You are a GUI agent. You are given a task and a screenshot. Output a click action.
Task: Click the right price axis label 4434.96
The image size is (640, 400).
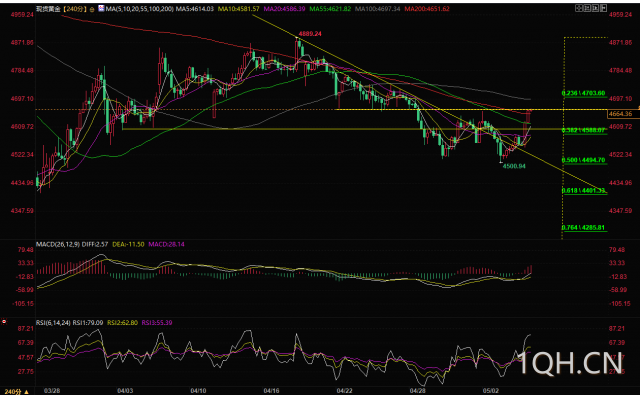620,183
